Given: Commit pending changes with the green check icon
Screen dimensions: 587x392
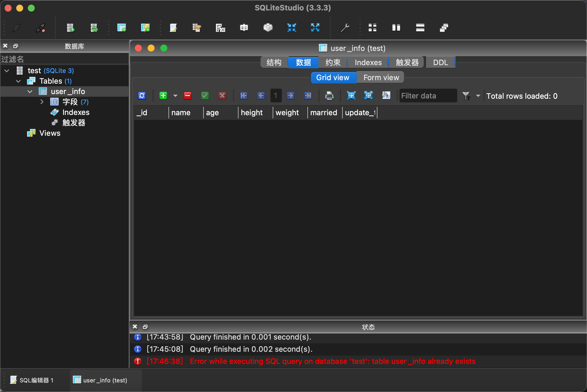Looking at the screenshot, I should (x=205, y=96).
